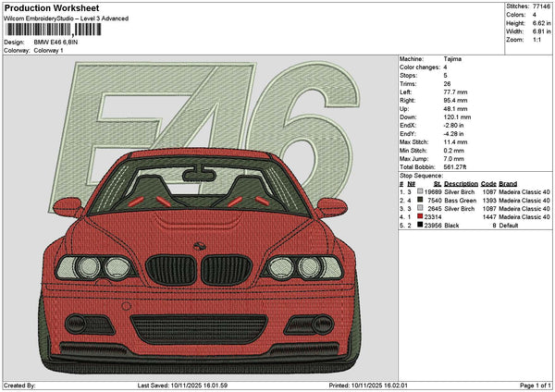Viewport: 555px width, 392px height.
Task: Click the car's right headlight
Action: pyautogui.click(x=302, y=268)
